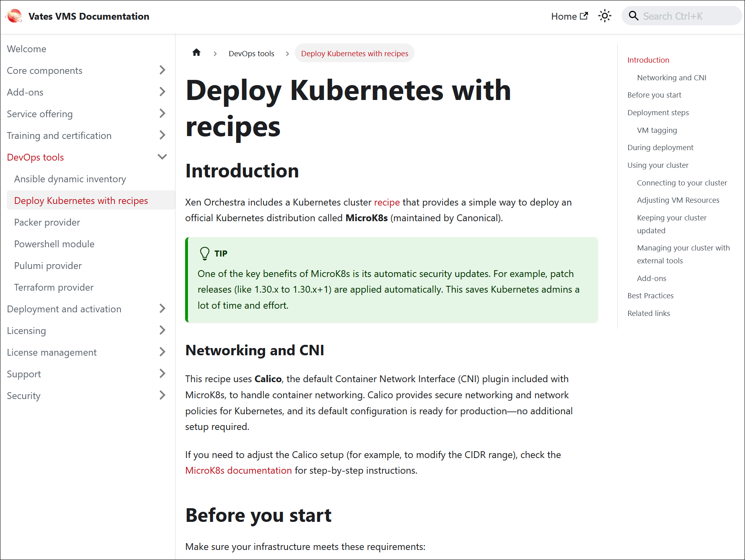Open Deployment and activation item
Image resolution: width=745 pixels, height=560 pixels.
coord(64,309)
